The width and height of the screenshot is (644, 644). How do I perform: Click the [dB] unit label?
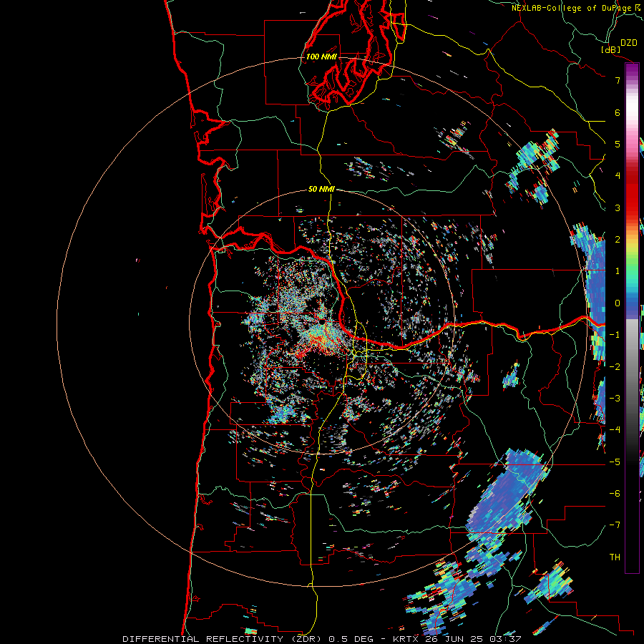click(x=611, y=49)
